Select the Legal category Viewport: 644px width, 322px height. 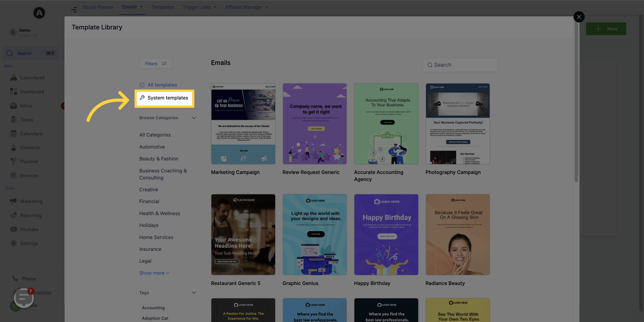click(145, 261)
